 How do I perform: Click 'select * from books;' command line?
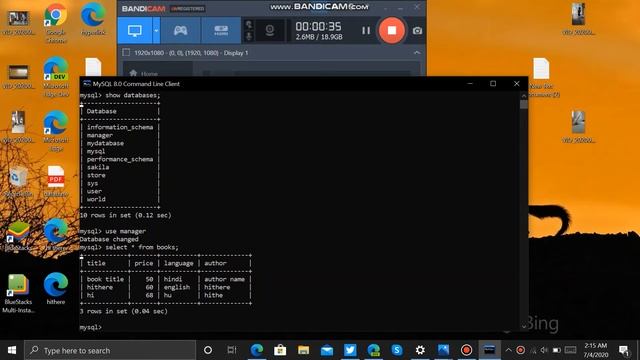coord(142,247)
